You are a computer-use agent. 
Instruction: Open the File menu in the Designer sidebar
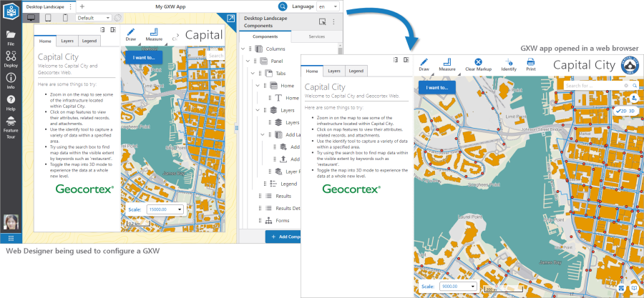click(x=11, y=37)
